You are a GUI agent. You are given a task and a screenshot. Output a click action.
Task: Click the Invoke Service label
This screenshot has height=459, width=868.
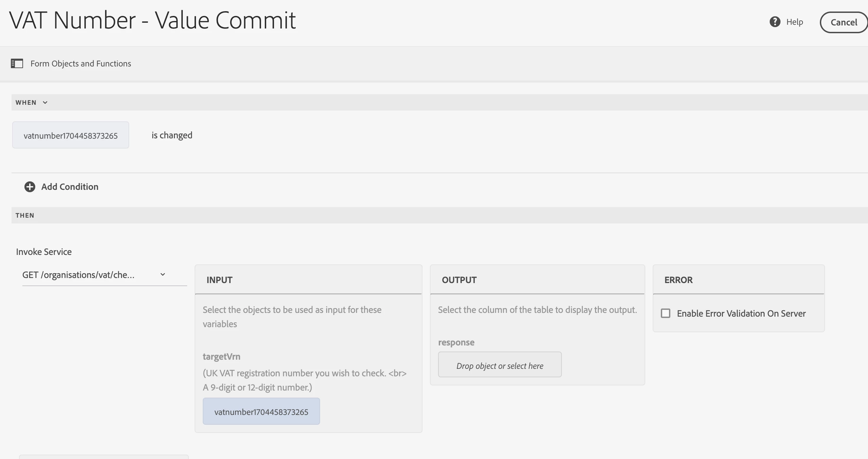(44, 252)
